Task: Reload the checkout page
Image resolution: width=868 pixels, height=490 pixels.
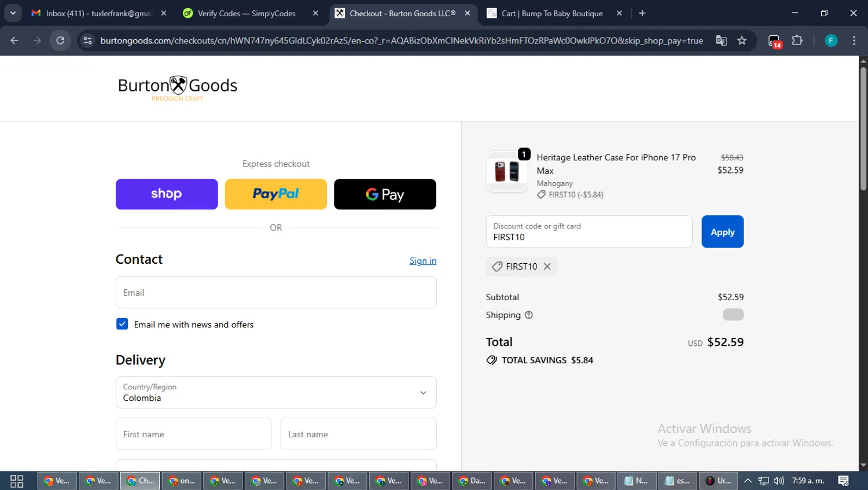Action: tap(60, 40)
